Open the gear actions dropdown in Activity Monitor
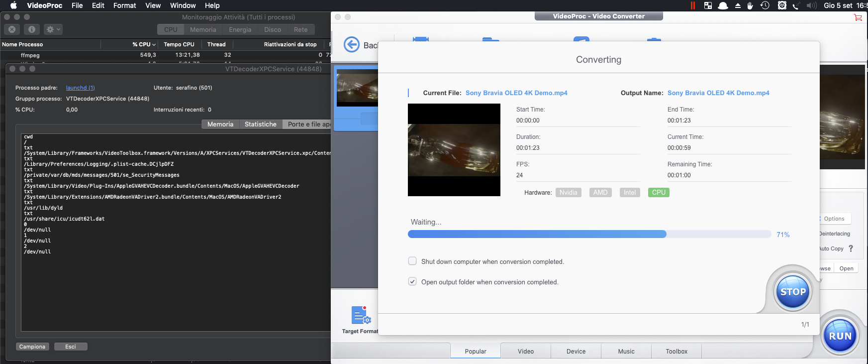This screenshot has height=364, width=868. point(53,29)
